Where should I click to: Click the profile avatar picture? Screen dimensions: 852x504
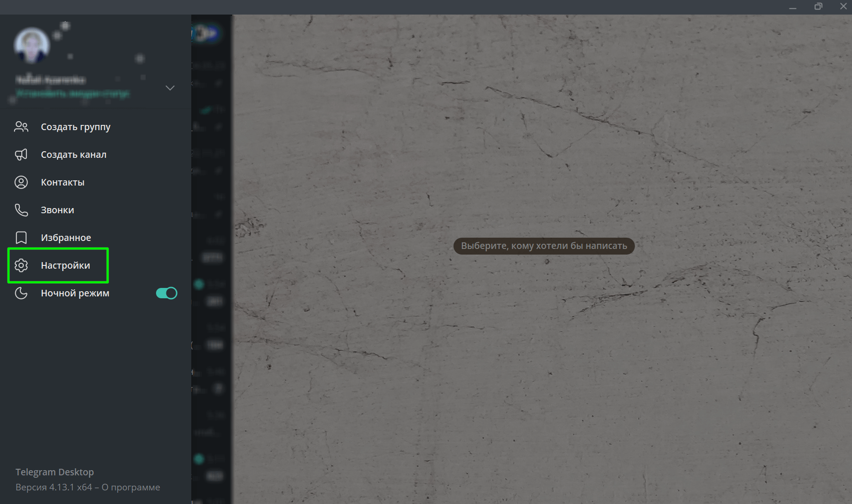[x=32, y=45]
